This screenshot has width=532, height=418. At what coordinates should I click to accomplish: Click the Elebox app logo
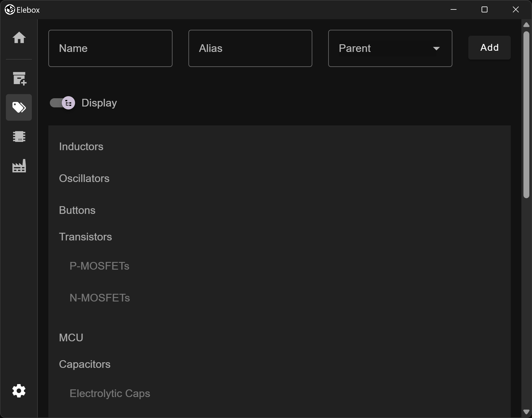pyautogui.click(x=10, y=10)
